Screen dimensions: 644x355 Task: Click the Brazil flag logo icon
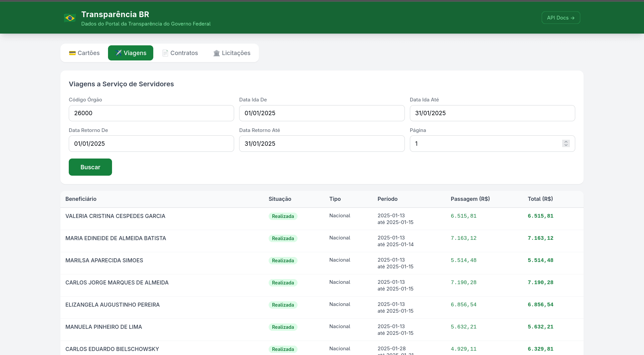point(70,18)
